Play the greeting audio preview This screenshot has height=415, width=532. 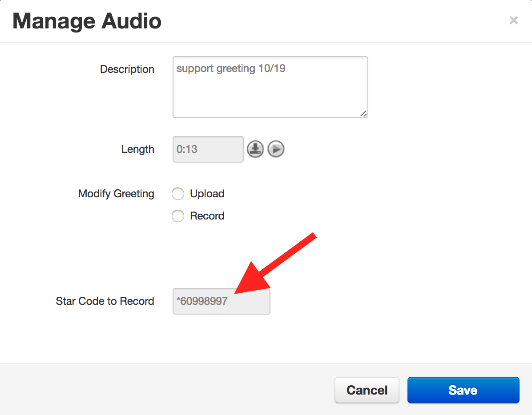pos(276,149)
